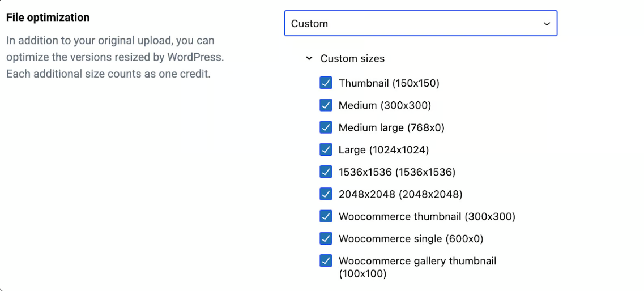The image size is (644, 291).
Task: Uncheck Woocommerce gallery thumbnail (100x100) checkbox
Action: 326,261
